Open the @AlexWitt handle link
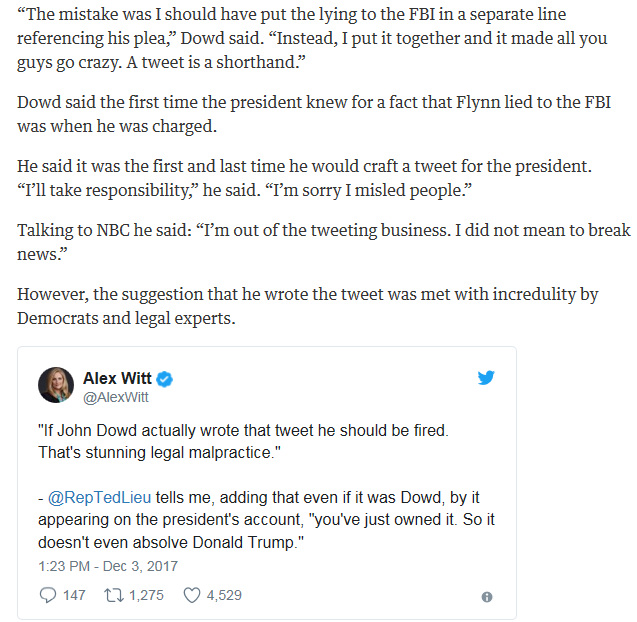 tap(116, 397)
